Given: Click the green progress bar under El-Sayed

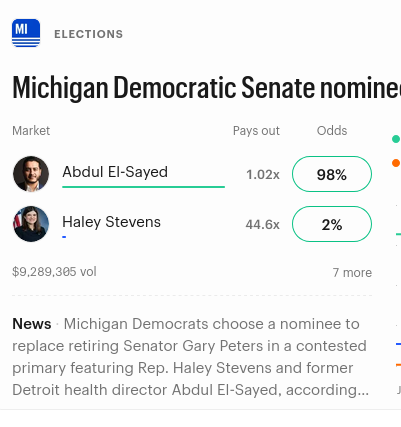Looking at the screenshot, I should (x=143, y=187).
